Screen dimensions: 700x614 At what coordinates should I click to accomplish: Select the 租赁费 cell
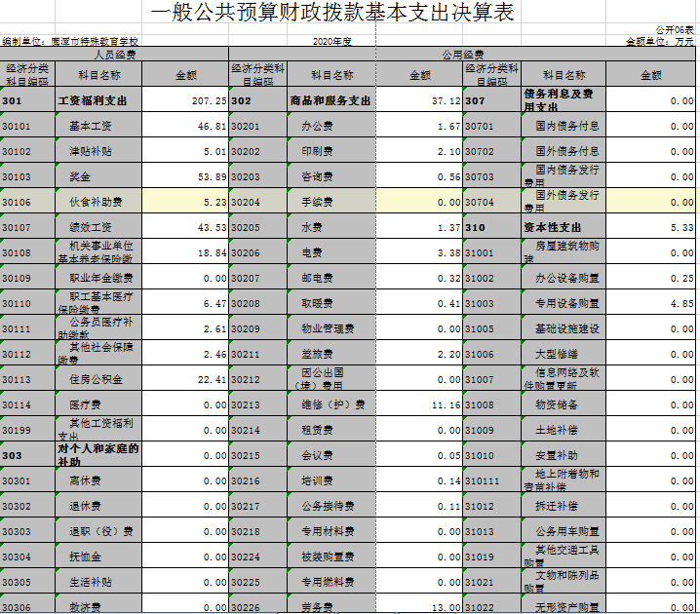331,429
